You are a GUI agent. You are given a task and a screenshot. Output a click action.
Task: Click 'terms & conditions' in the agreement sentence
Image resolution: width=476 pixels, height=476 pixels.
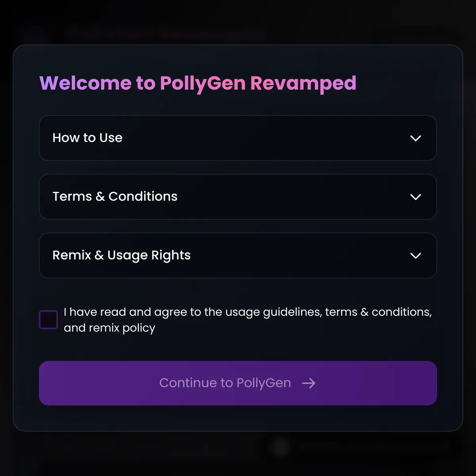378,312
